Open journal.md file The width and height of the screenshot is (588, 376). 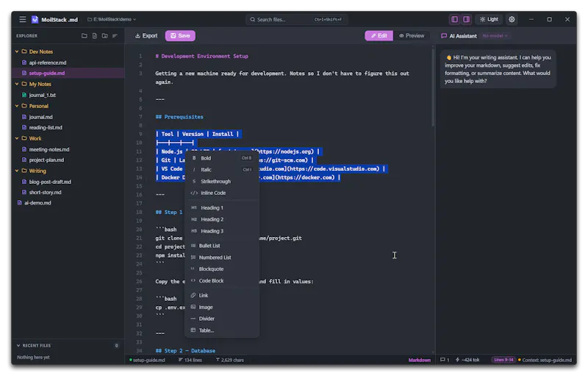click(68, 117)
